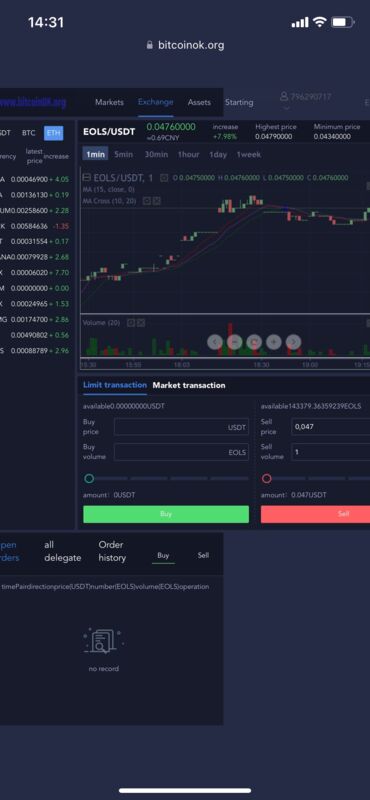Click the user account icon beside 796290717

[x=284, y=96]
